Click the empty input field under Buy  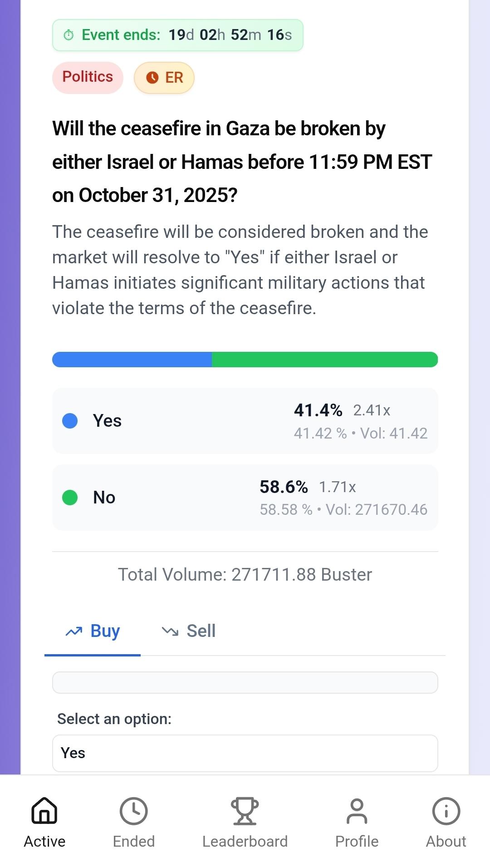click(x=245, y=682)
